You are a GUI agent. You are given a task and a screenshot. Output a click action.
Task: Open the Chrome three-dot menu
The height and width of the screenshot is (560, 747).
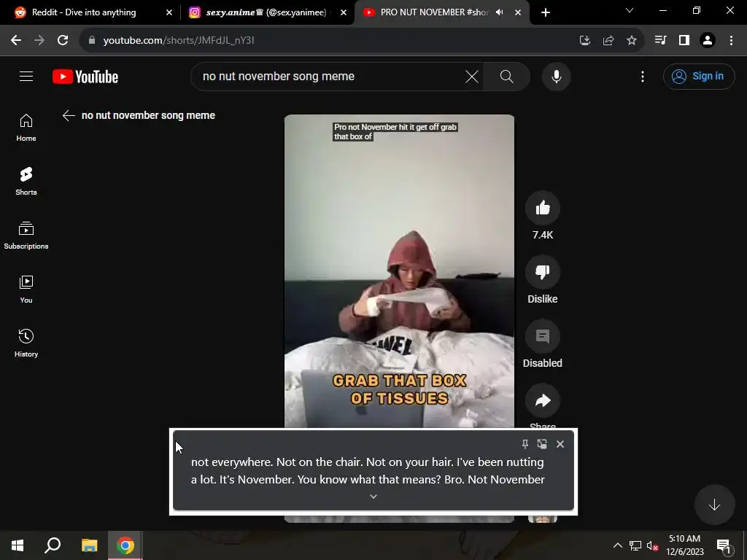pos(731,40)
